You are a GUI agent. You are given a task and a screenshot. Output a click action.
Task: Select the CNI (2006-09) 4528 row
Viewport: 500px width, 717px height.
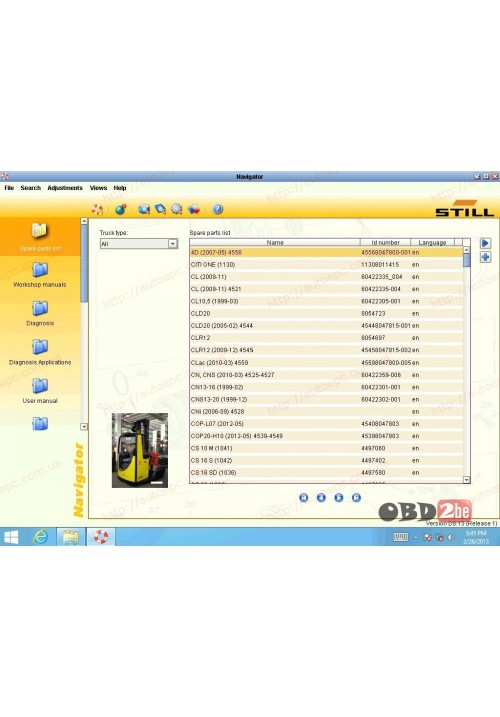point(326,412)
